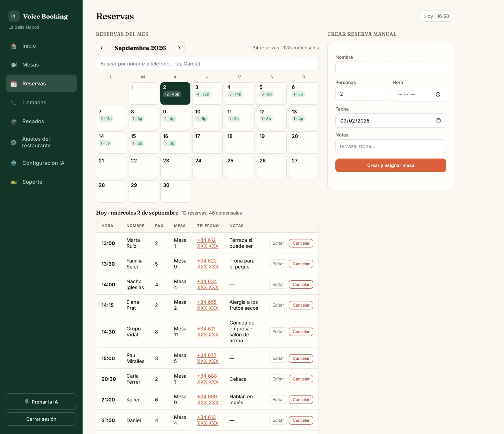Click the Cerrar sesión button

click(x=41, y=419)
